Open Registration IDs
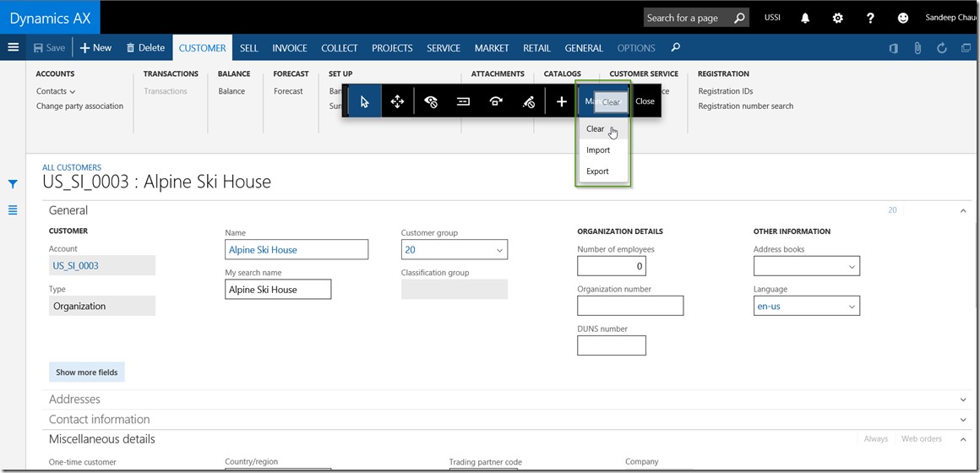The width and height of the screenshot is (980, 473). point(725,91)
